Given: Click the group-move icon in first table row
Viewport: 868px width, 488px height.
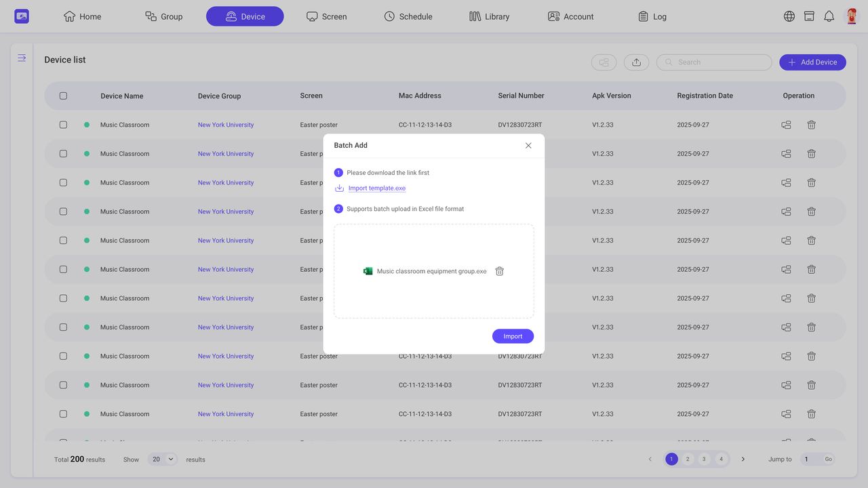Looking at the screenshot, I should [786, 125].
